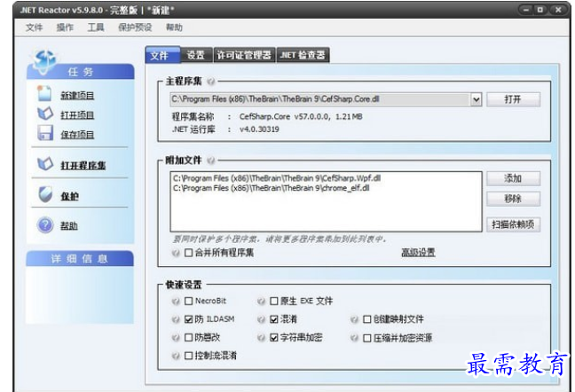Click the Help (帮助) question mark icon
Viewport: 575px width, 392px height.
click(45, 225)
